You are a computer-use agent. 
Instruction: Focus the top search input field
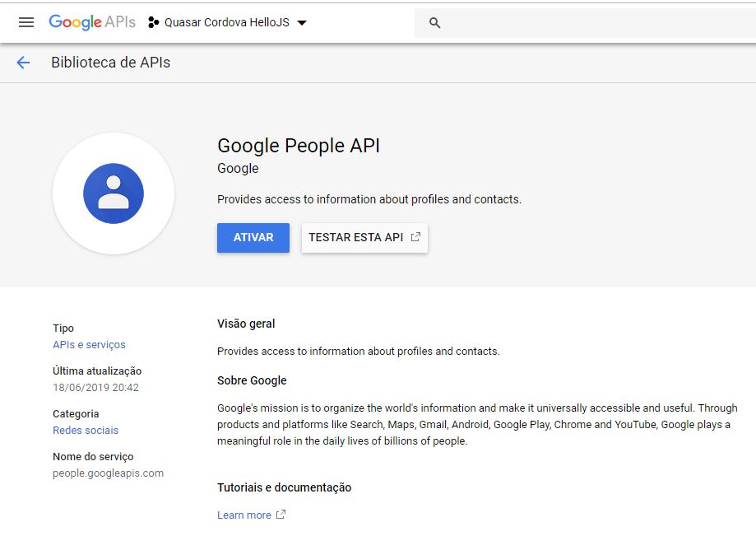tap(592, 23)
